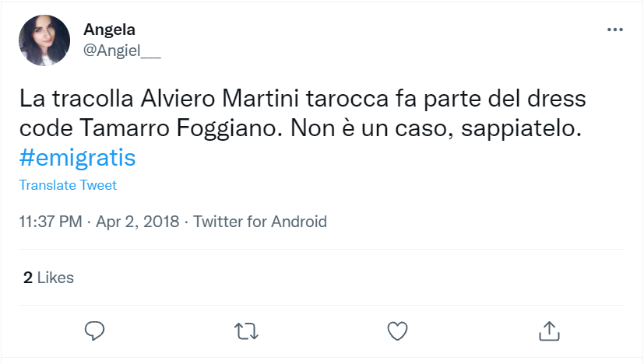This screenshot has width=644, height=364.
Task: Open the Angela display name link
Action: (x=109, y=30)
